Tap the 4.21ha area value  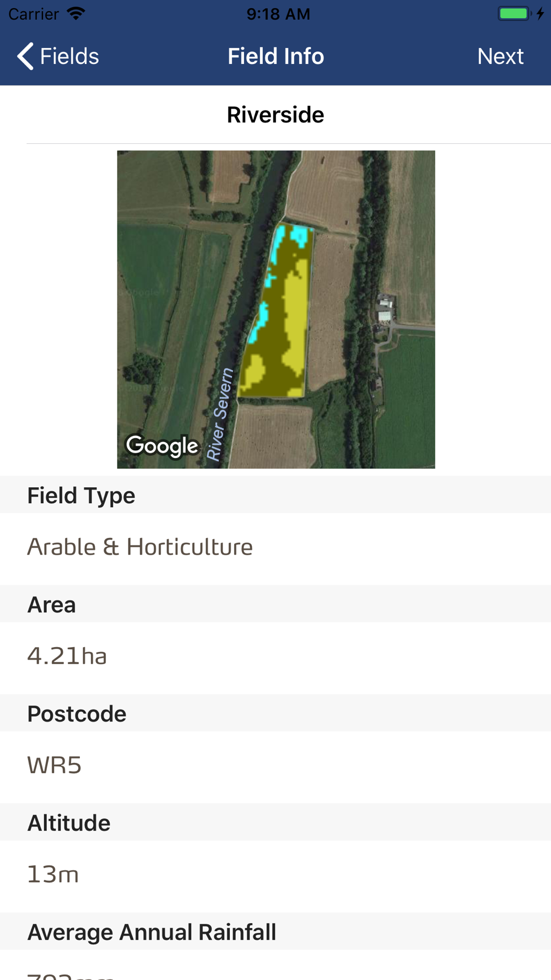67,656
